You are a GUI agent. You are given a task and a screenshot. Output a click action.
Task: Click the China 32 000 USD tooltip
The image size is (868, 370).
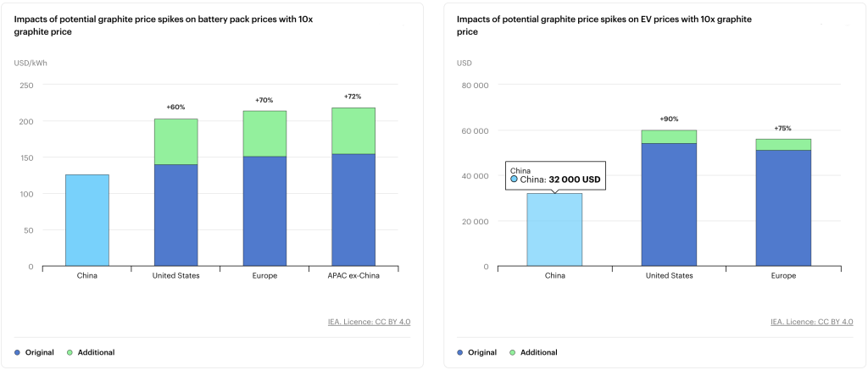coord(556,174)
